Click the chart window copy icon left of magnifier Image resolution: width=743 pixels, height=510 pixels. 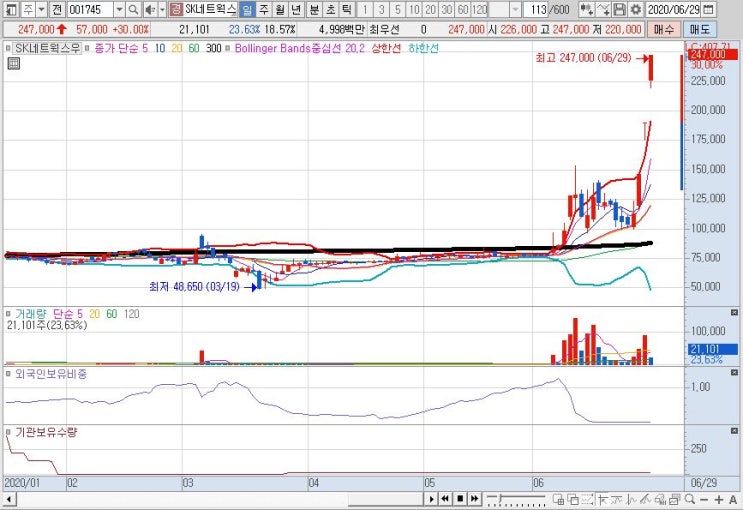pyautogui.click(x=675, y=499)
